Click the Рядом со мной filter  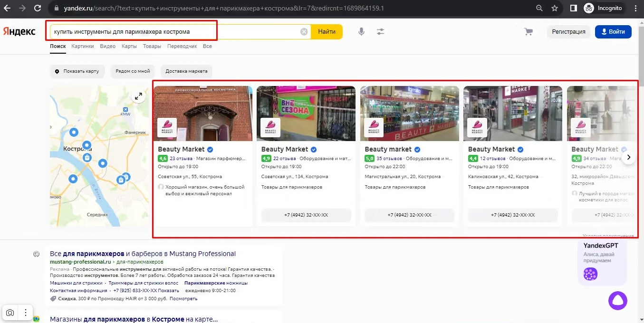pyautogui.click(x=133, y=71)
